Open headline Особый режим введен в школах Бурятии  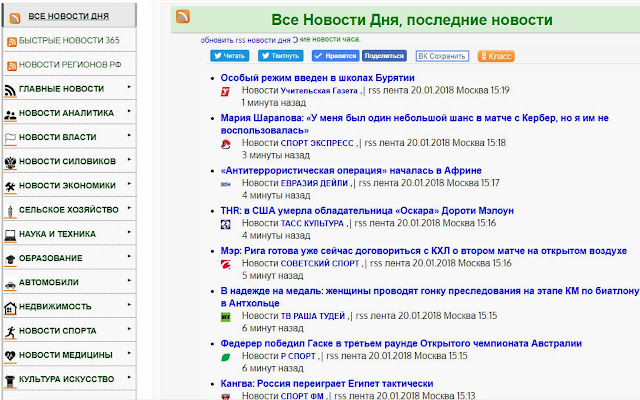click(318, 78)
